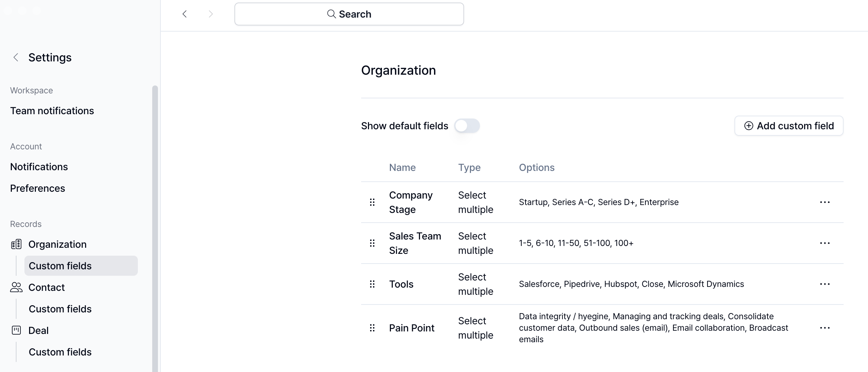
Task: Navigate back using the top arrow
Action: 185,14
